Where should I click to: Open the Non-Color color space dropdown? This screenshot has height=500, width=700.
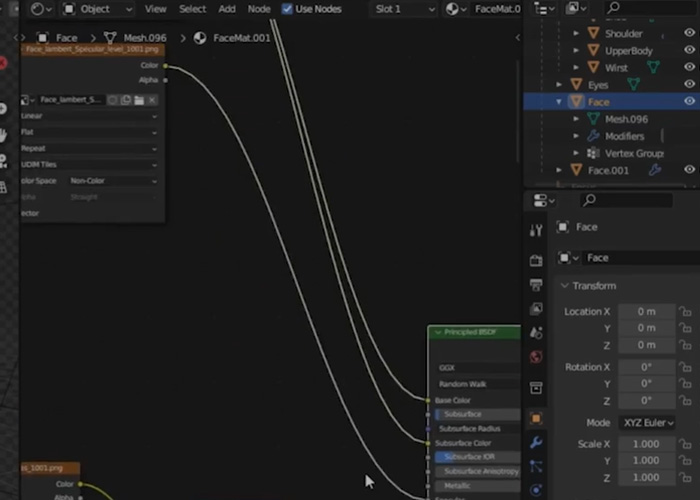[112, 181]
